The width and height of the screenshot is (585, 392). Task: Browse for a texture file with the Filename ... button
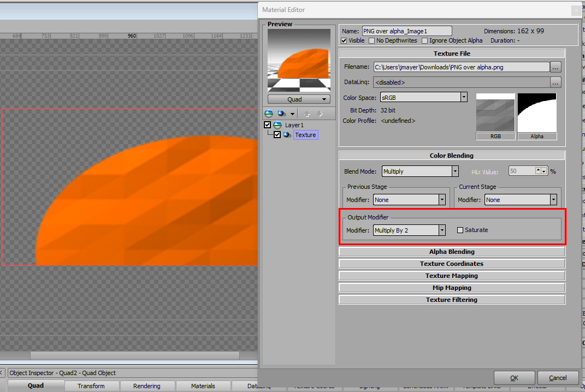point(555,67)
